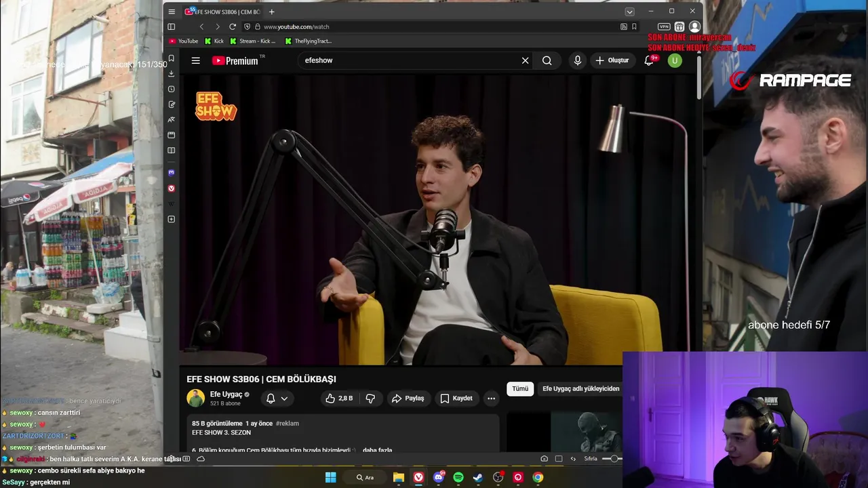Open the YouTube bookmark in bookmarks bar
868x488 pixels.
click(x=184, y=41)
